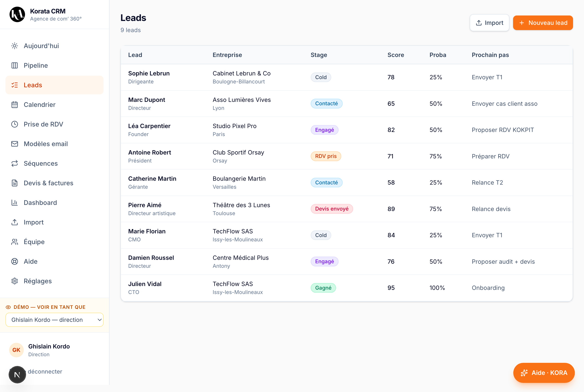Click the round N badge at bottom left
584x392 pixels.
tap(17, 374)
